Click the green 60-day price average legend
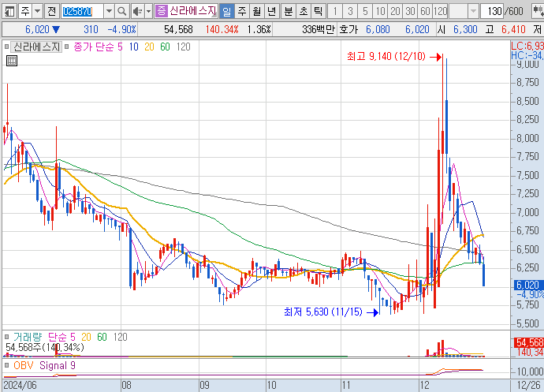 pyautogui.click(x=165, y=47)
